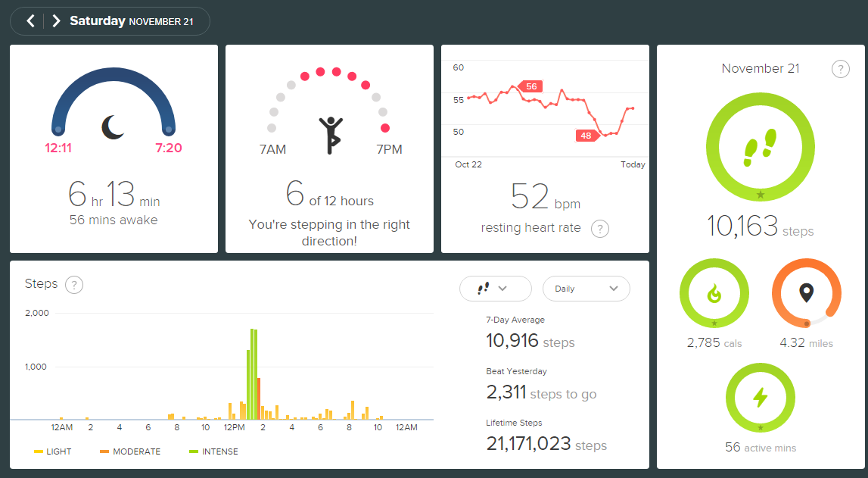Select the 48 bpm low marker

(x=586, y=135)
